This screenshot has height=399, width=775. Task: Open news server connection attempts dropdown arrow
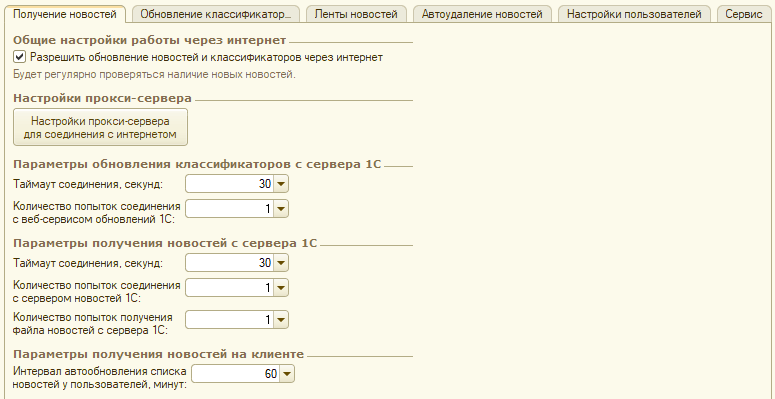click(x=281, y=287)
